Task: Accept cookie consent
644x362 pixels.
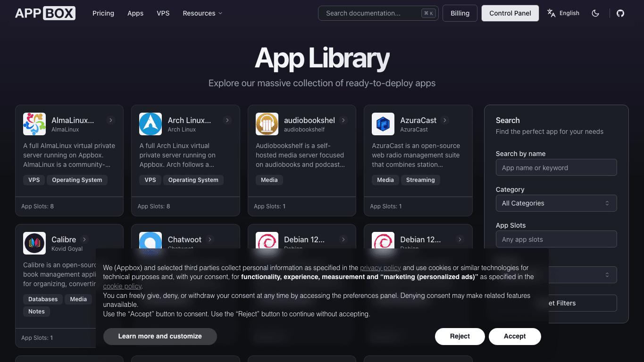Action: [x=515, y=336]
